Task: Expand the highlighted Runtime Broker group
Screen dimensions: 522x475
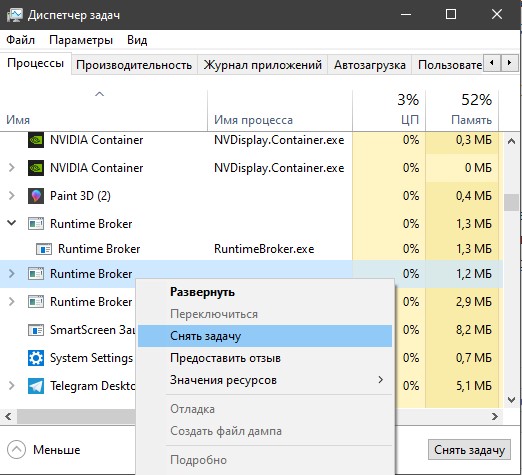Action: (x=11, y=274)
